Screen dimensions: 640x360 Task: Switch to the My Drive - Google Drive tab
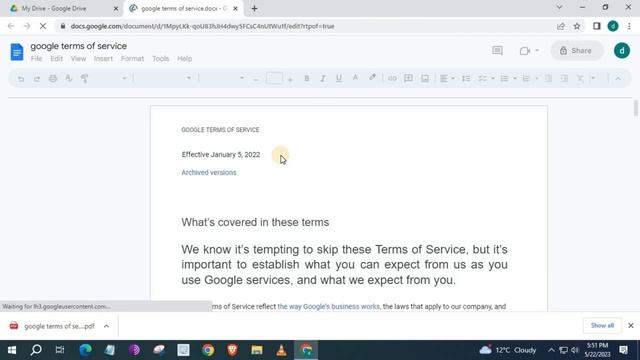(x=61, y=8)
